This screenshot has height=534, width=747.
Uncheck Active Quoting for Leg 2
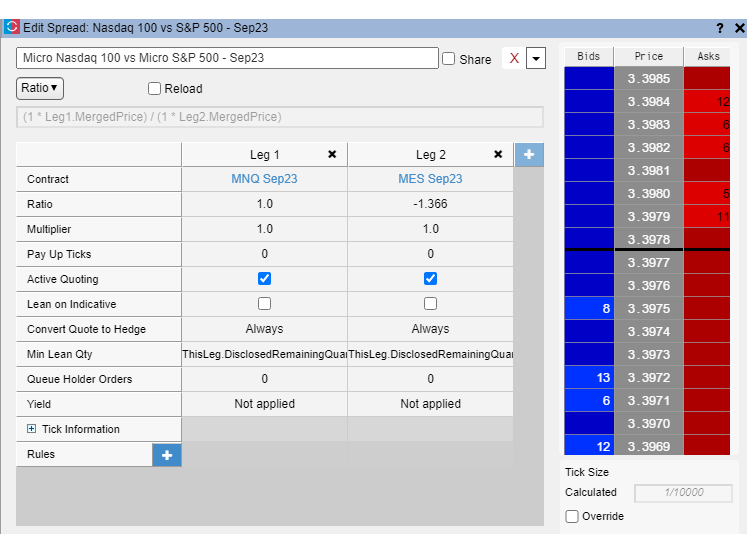coord(430,279)
